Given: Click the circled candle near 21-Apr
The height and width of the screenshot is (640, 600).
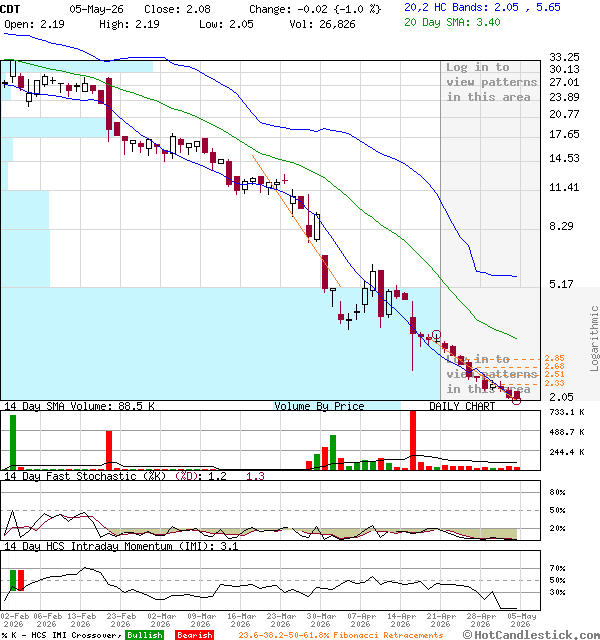Looking at the screenshot, I should 436,335.
